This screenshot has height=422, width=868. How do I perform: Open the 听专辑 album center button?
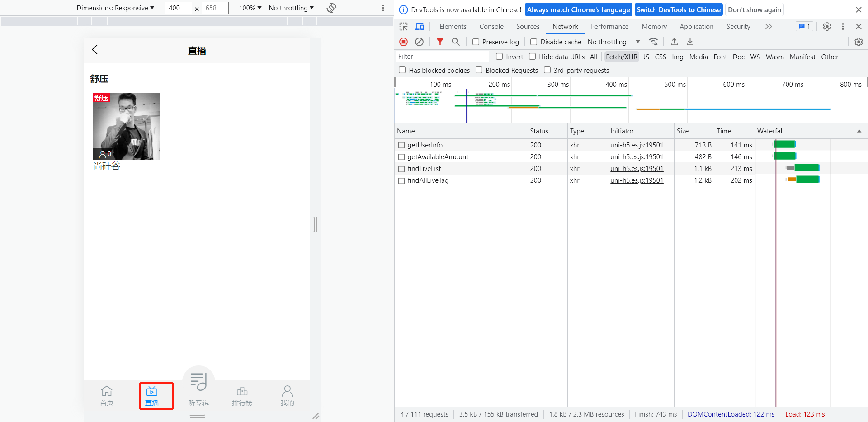coord(198,383)
